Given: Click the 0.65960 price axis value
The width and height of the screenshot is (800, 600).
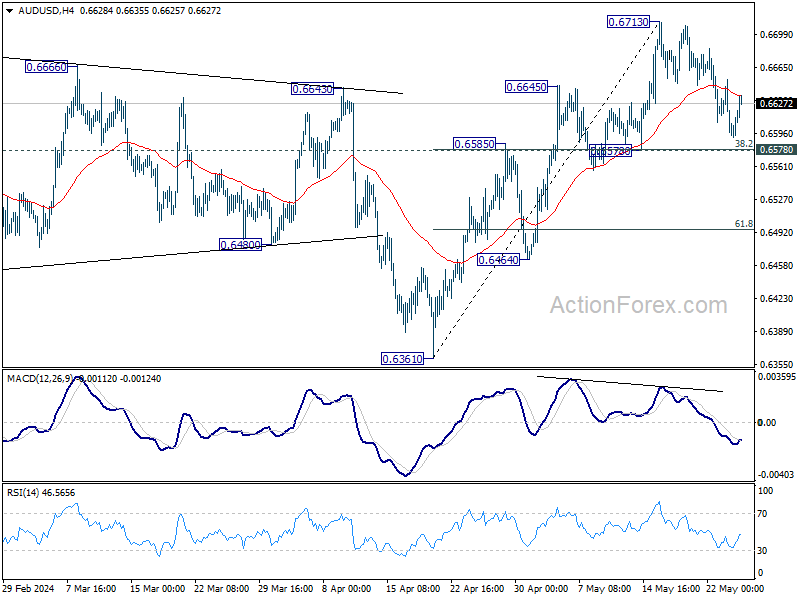Looking at the screenshot, I should 777,134.
